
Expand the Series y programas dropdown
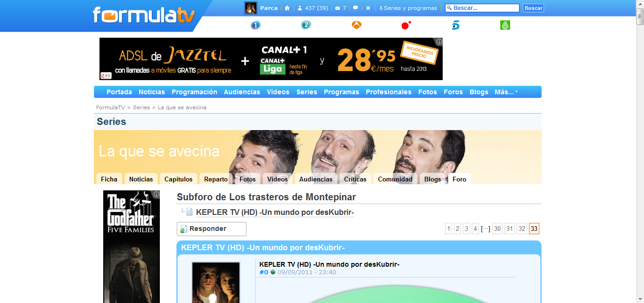coord(408,8)
